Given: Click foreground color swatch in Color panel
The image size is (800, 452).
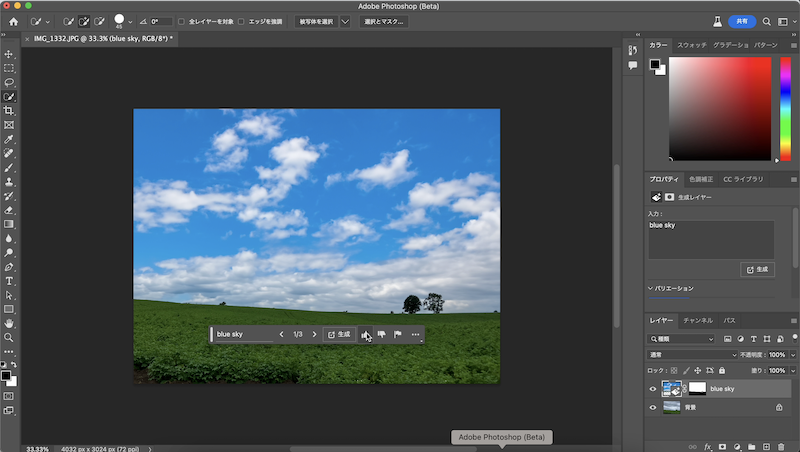Looking at the screenshot, I should coord(655,64).
